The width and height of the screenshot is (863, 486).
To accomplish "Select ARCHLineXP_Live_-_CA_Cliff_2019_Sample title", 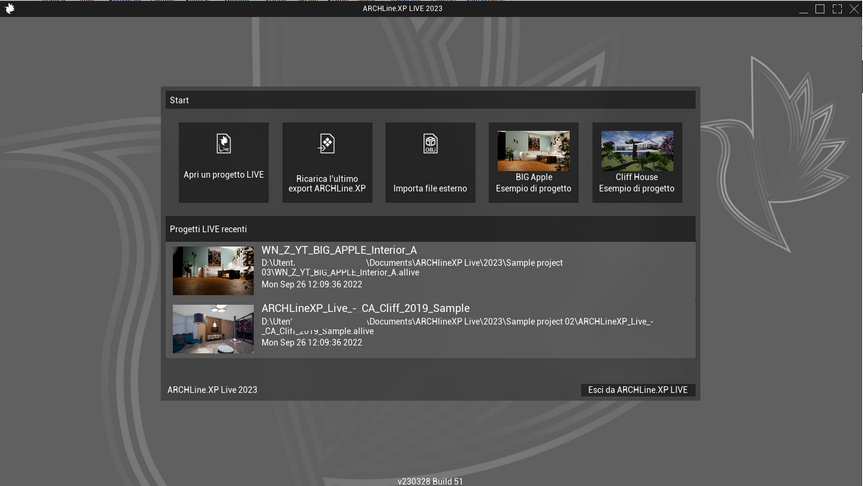I will (365, 308).
